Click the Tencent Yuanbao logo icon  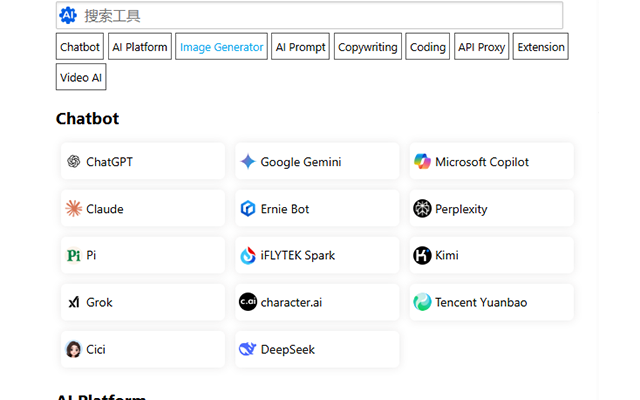(422, 302)
